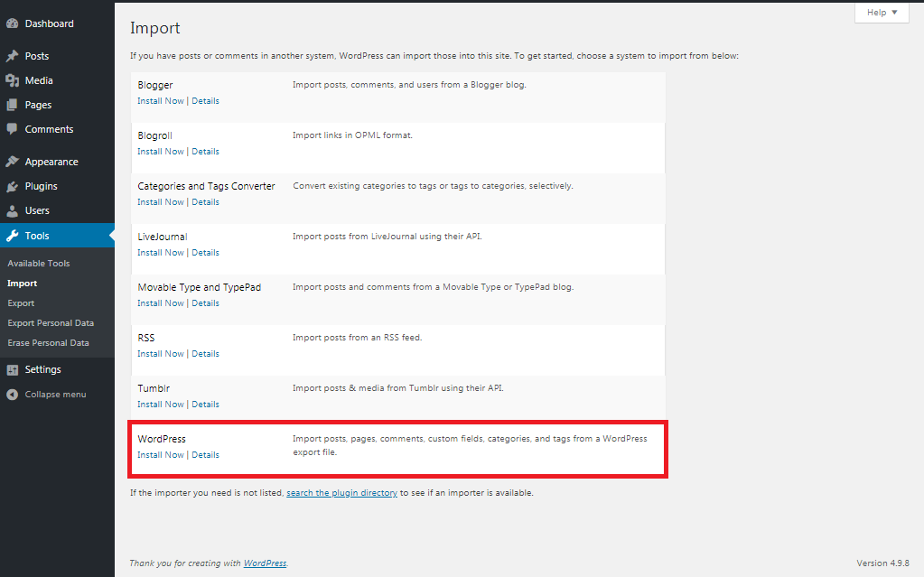The height and width of the screenshot is (577, 924).
Task: Click the Users person icon
Action: tap(13, 210)
